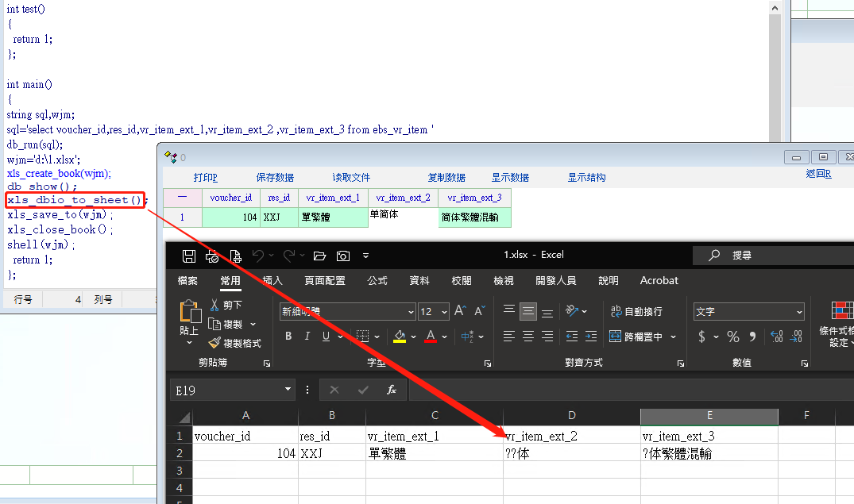Click the Increase Font Size icon
854x504 pixels.
(460, 311)
